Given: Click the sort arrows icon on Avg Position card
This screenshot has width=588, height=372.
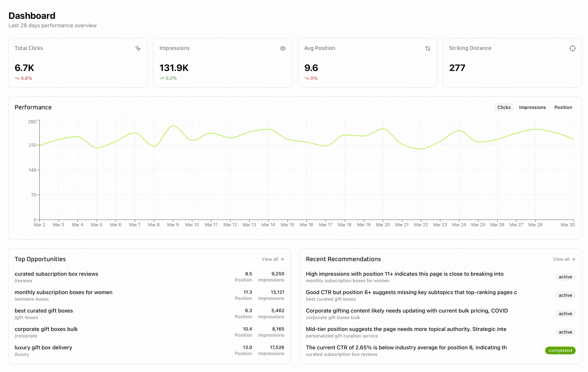Looking at the screenshot, I should (428, 48).
